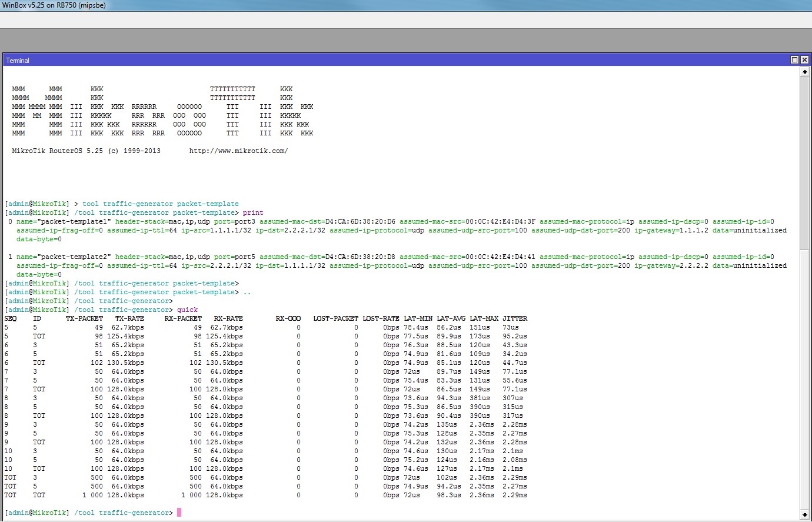Screen dimensions: 812x522
Task: Click the 62.7kbps TX-RATE value
Action: 128,327
